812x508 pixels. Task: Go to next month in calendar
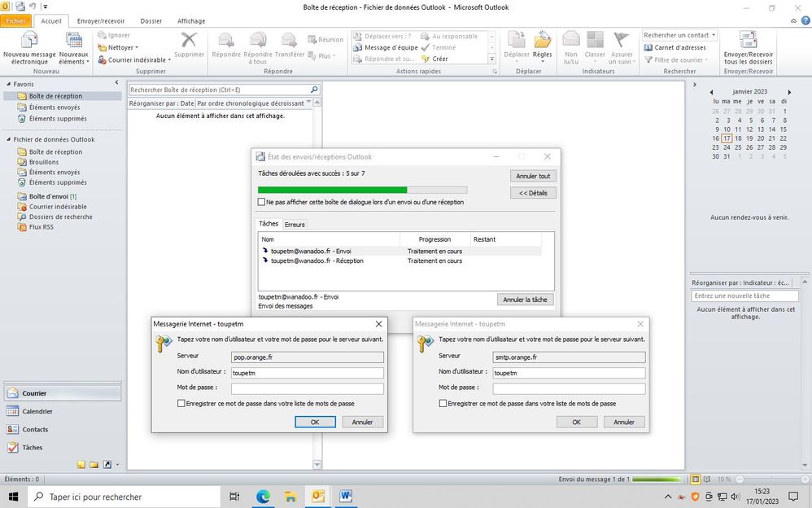point(789,92)
